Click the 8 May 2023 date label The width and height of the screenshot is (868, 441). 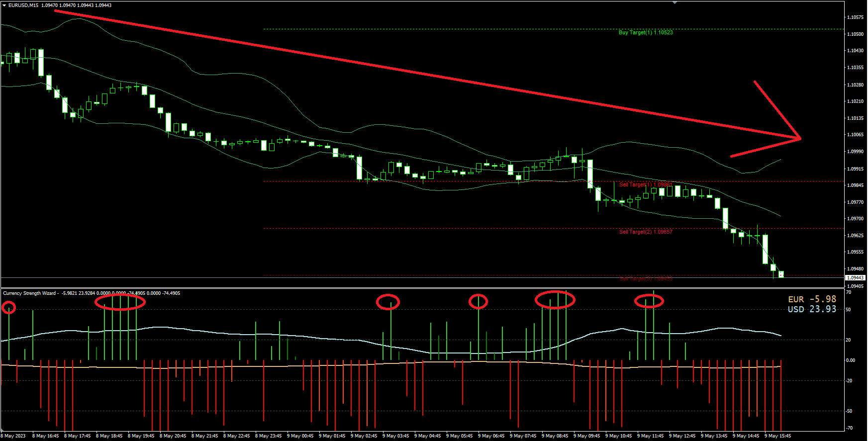(13, 436)
